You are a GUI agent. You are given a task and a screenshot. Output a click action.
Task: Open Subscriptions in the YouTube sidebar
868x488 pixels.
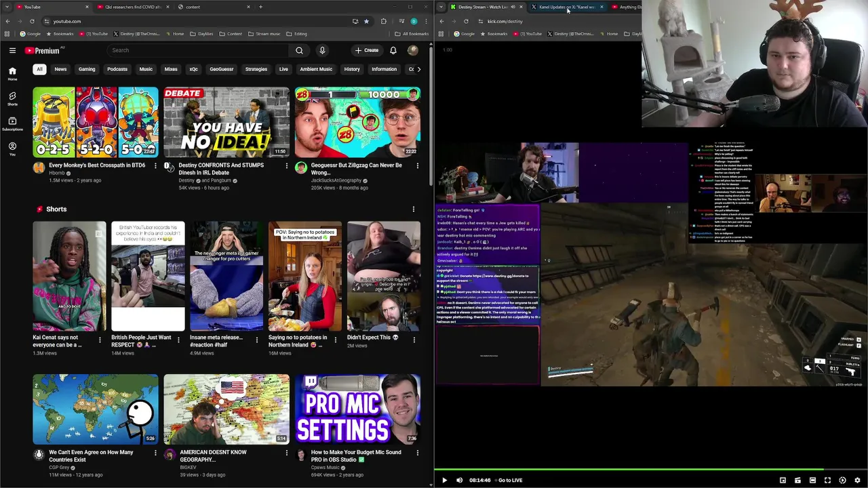tap(12, 124)
